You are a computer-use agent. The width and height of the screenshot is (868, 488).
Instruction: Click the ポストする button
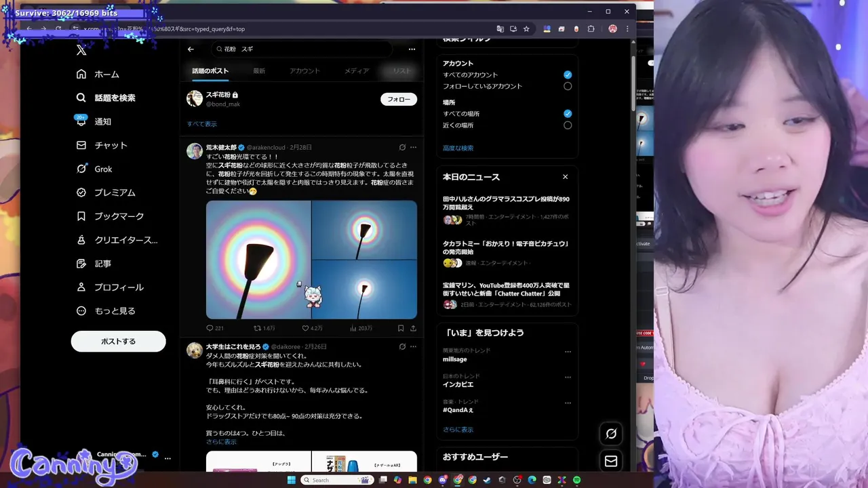(x=118, y=341)
